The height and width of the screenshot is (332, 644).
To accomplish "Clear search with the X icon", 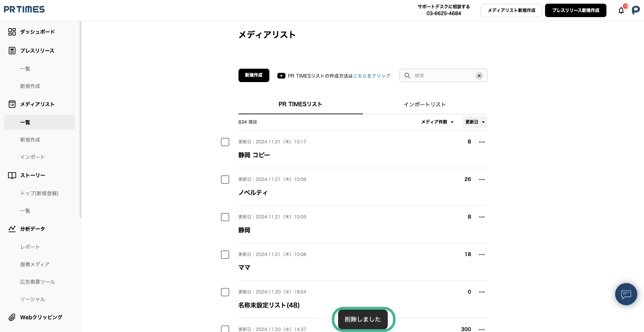I will coord(479,76).
